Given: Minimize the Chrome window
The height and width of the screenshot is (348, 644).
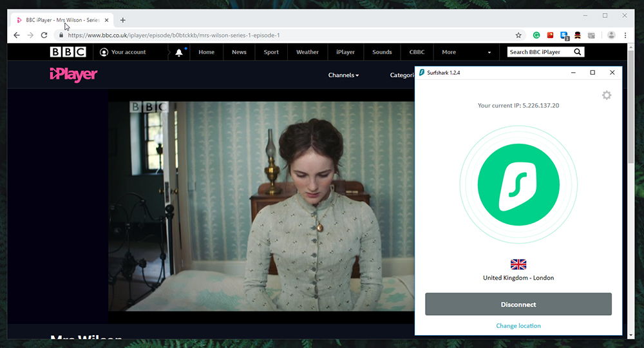Looking at the screenshot, I should [x=585, y=15].
